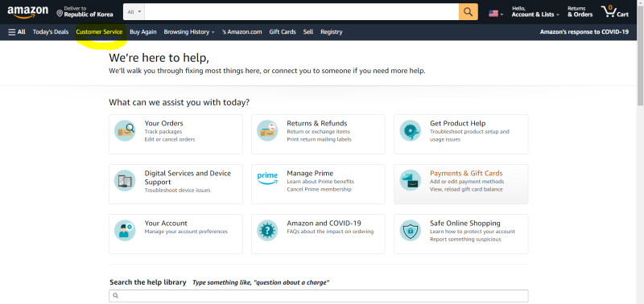Click the Your Orders package icon

125,131
